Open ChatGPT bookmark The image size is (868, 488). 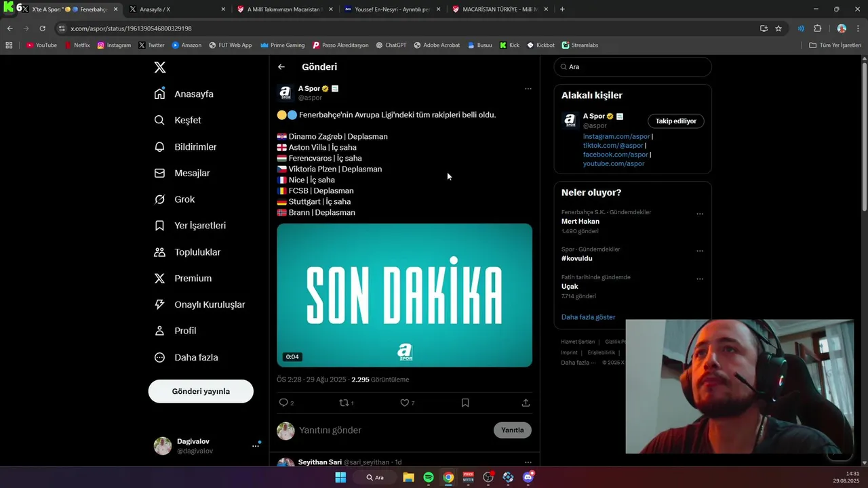[391, 45]
